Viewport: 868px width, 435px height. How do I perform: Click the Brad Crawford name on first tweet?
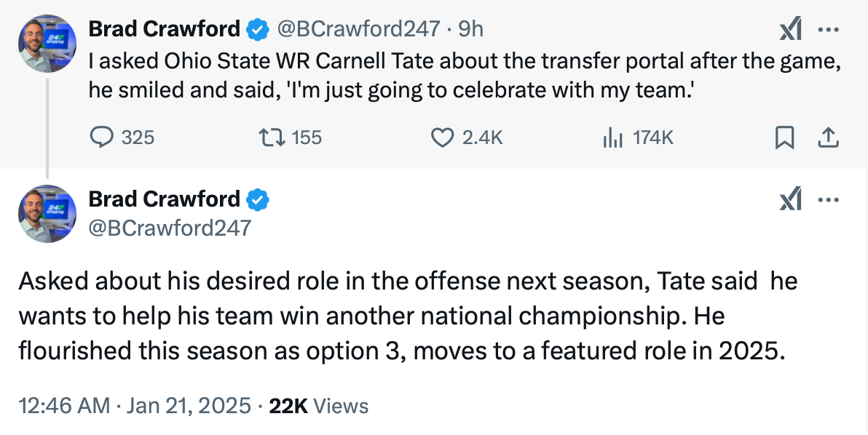click(x=164, y=29)
